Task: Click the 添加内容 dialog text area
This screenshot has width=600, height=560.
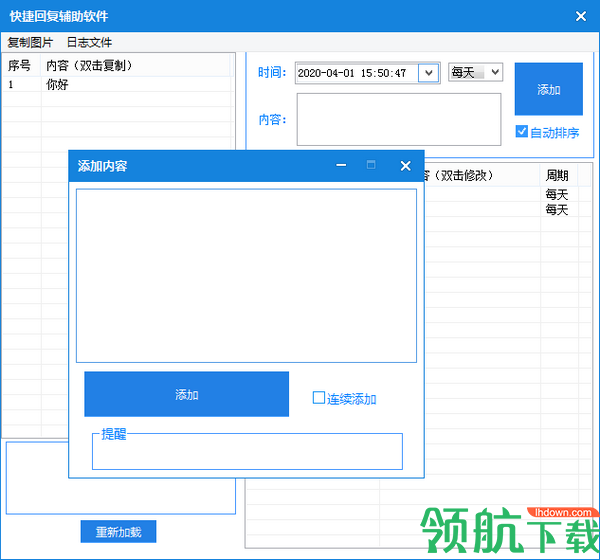Action: pyautogui.click(x=246, y=275)
